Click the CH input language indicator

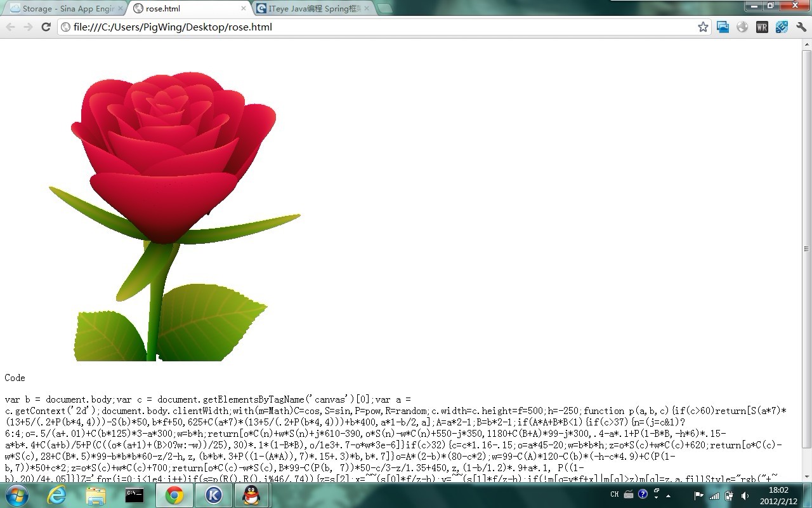[615, 495]
